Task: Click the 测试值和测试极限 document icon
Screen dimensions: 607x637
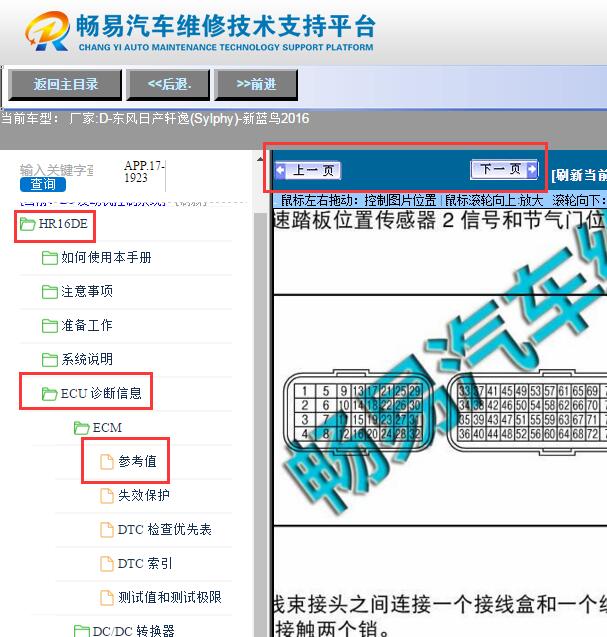Action: tap(107, 598)
